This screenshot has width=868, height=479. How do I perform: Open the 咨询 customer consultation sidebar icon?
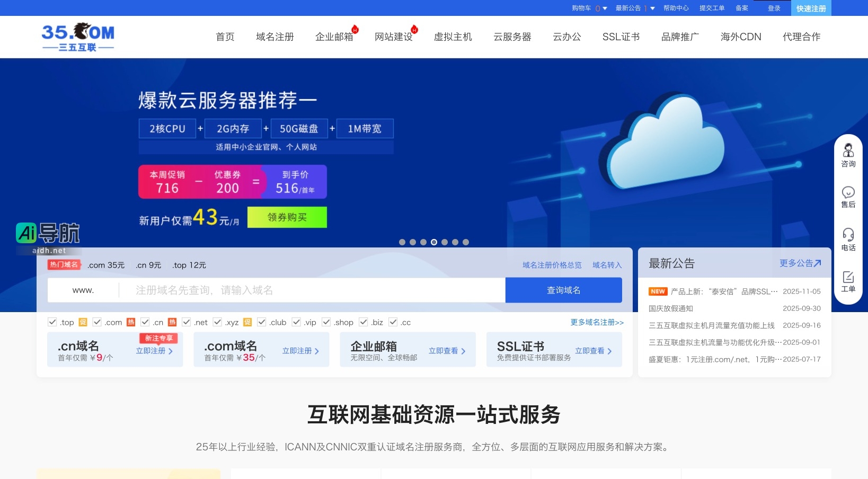coord(848,154)
